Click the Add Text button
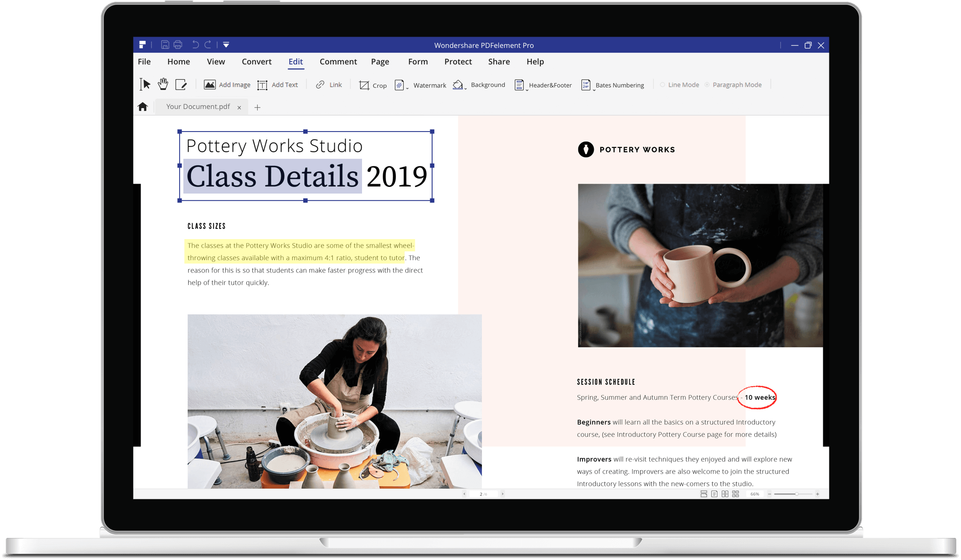This screenshot has width=961, height=560. [278, 85]
